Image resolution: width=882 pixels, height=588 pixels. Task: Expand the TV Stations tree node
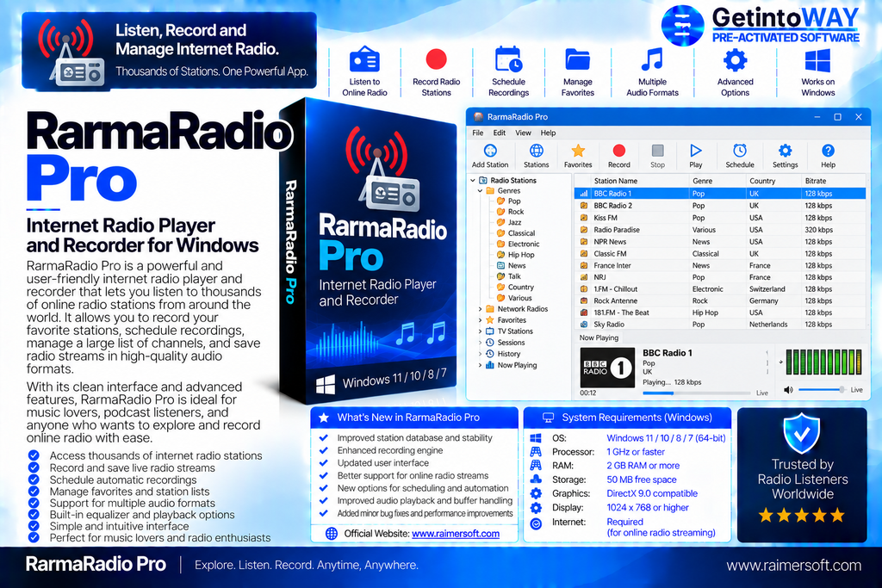click(481, 331)
